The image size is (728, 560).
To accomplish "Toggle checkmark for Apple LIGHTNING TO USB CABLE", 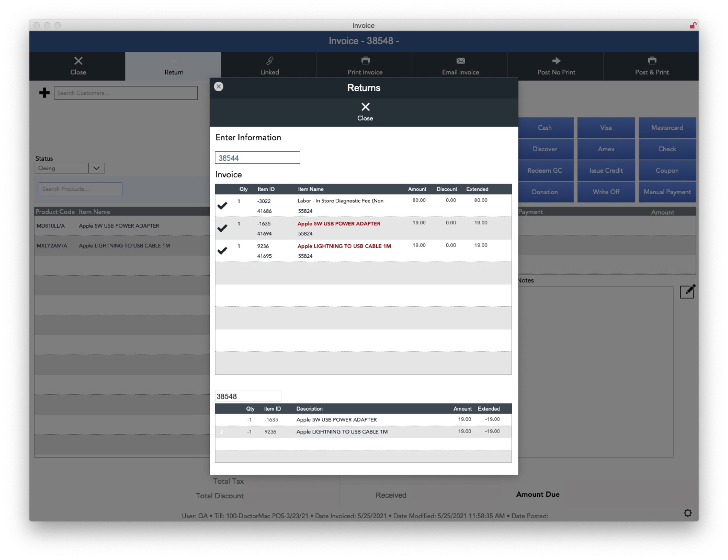I will pyautogui.click(x=222, y=251).
